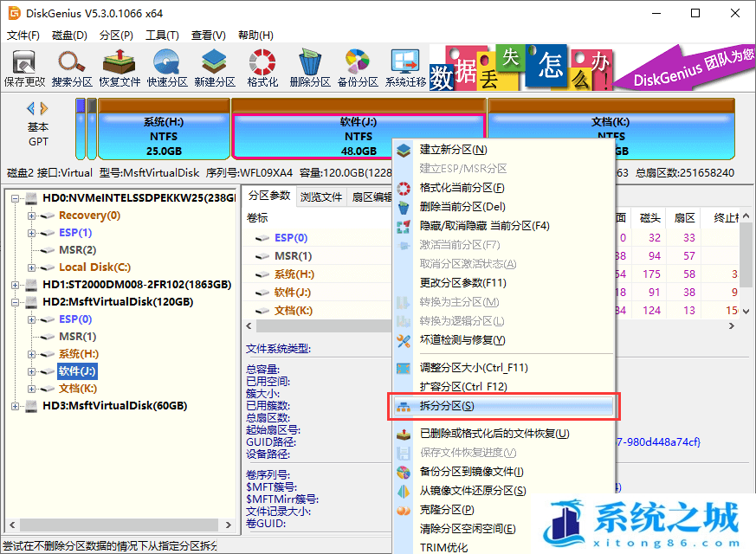Select Local Disk(C:) in the disk tree
This screenshot has width=756, height=554.
point(94,267)
